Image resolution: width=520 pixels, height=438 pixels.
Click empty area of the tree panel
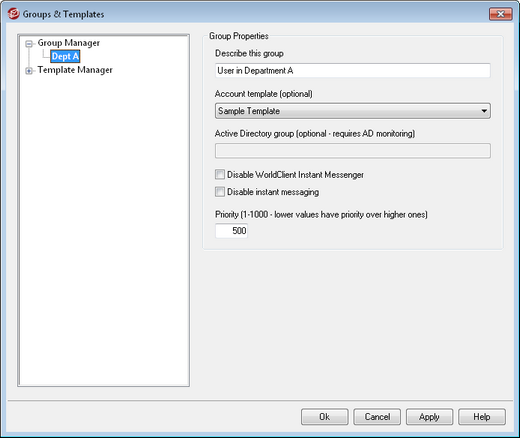(104, 233)
